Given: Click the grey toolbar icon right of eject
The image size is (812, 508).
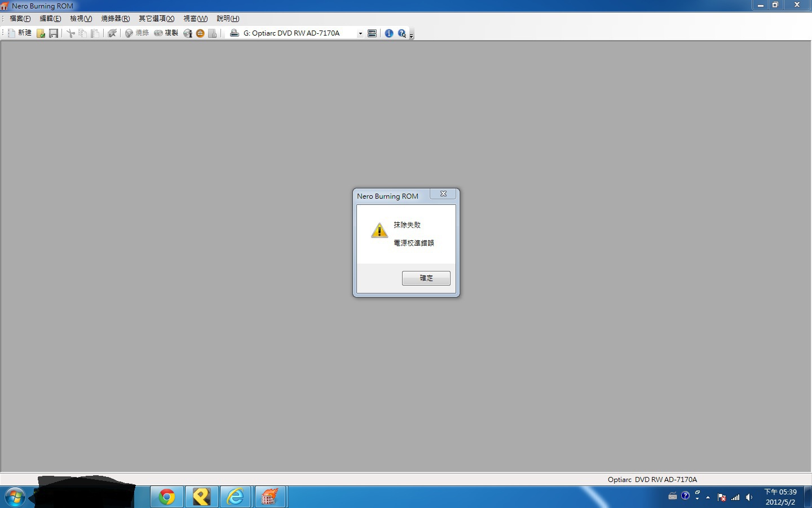Looking at the screenshot, I should click(213, 33).
